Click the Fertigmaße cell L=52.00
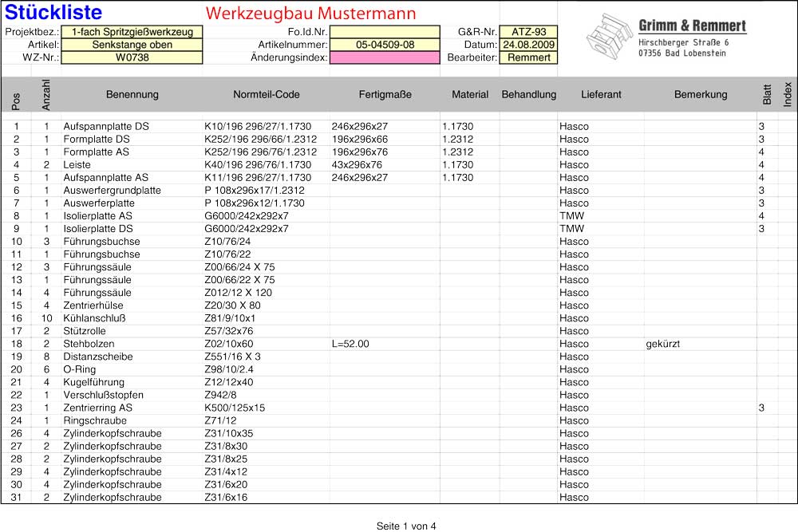 350,344
